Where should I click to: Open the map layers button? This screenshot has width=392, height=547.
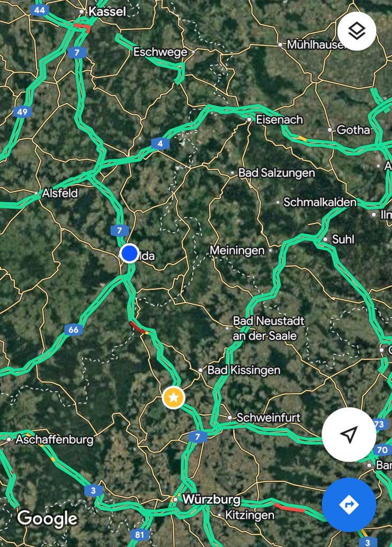[356, 31]
